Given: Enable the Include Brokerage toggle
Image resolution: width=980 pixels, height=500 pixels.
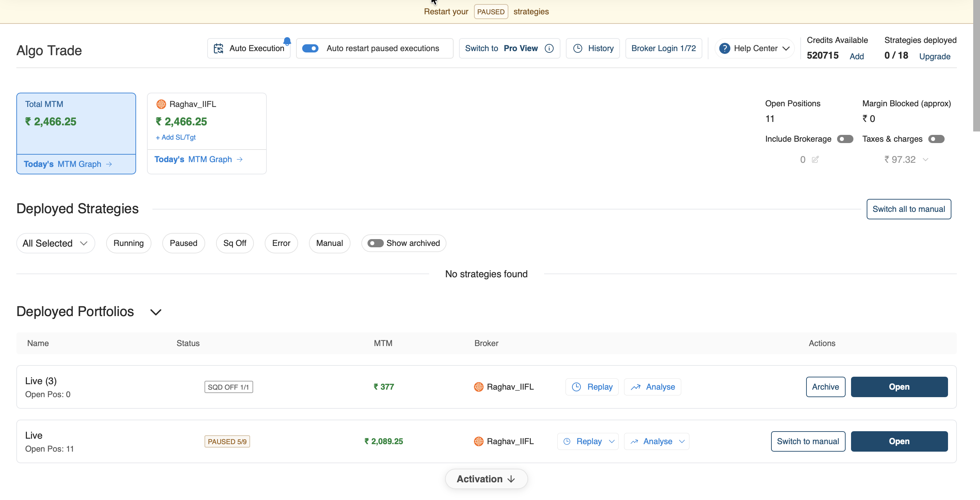Looking at the screenshot, I should click(845, 139).
